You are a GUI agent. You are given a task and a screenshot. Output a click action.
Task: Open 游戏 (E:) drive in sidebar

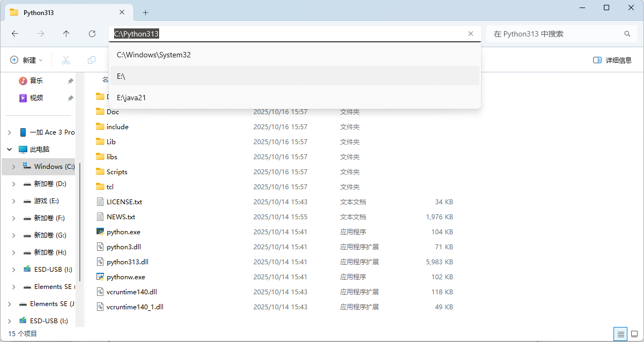pyautogui.click(x=46, y=201)
